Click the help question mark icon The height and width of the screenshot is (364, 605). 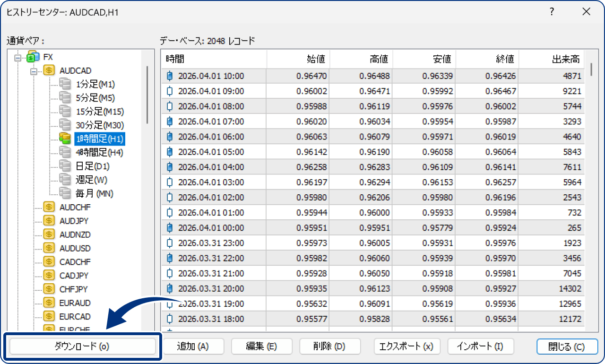click(x=551, y=12)
